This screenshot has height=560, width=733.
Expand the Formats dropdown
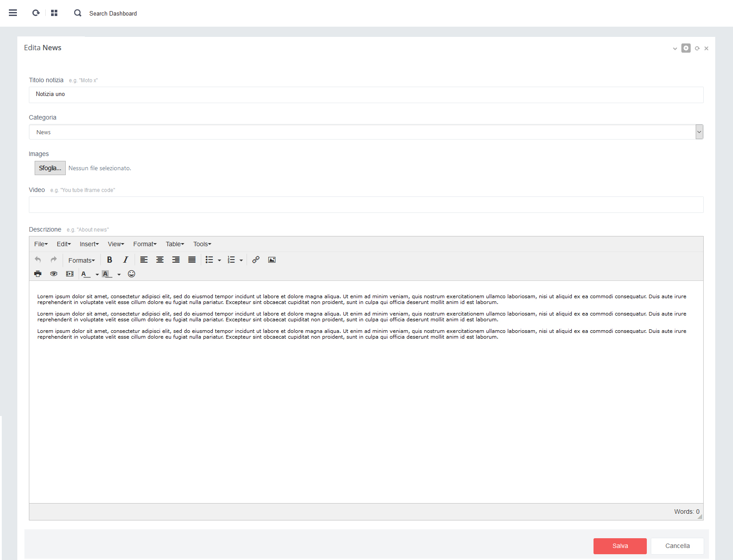pos(81,260)
